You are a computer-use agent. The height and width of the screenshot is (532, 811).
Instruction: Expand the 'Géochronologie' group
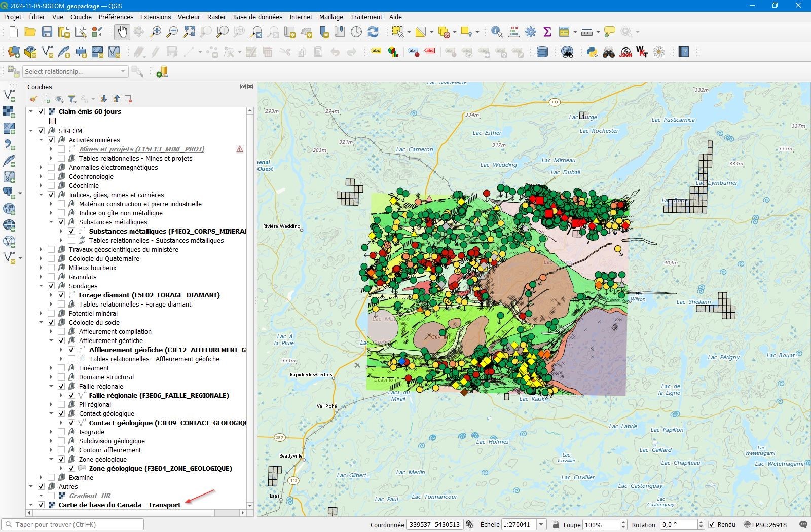pos(41,176)
